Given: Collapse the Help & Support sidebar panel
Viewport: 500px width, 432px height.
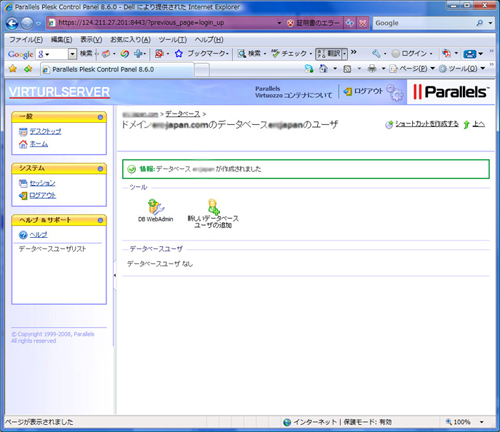Looking at the screenshot, I should pyautogui.click(x=100, y=220).
